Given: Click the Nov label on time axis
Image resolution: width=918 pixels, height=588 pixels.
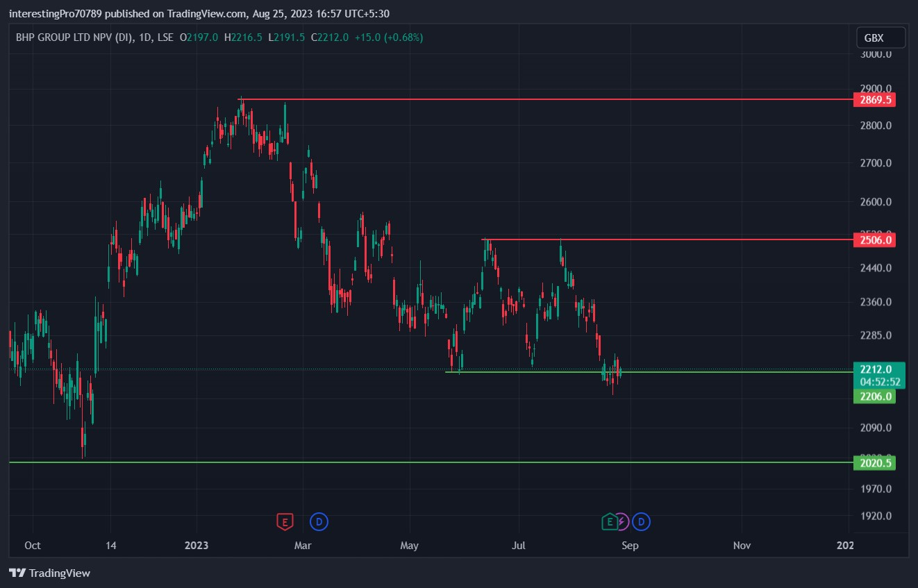Looking at the screenshot, I should pos(742,545).
